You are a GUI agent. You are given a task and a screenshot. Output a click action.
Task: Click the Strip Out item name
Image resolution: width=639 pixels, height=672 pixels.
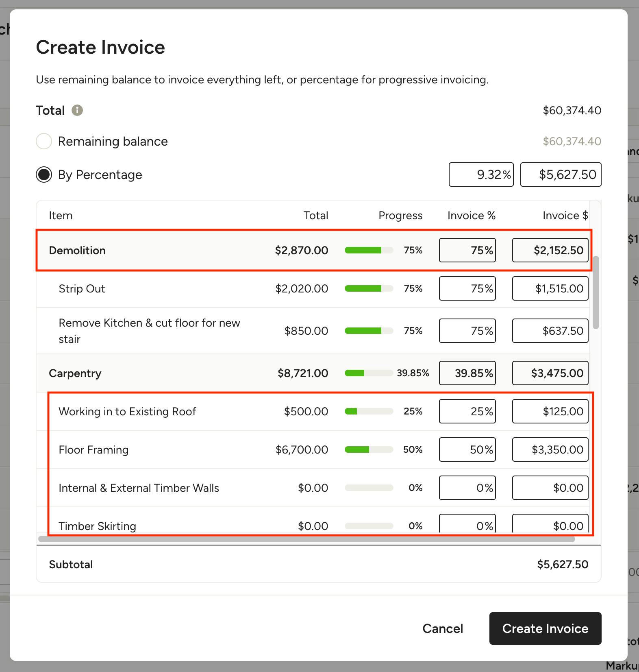coord(82,288)
